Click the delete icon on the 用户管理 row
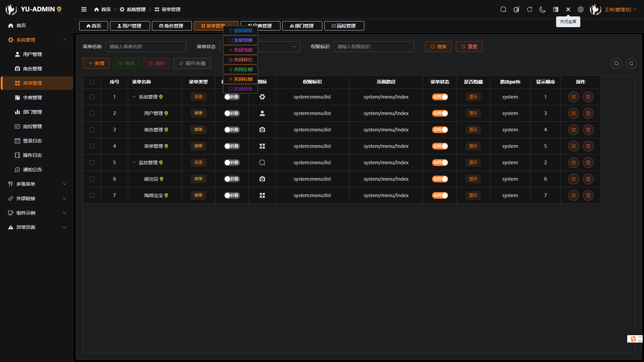The height and width of the screenshot is (362, 644). coord(588,113)
